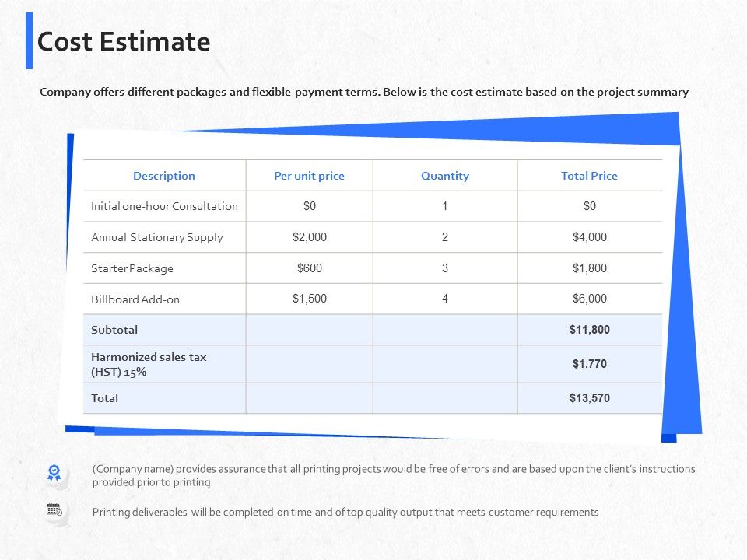
Task: Click quantity 4 for Billboard Add-on
Action: (445, 299)
